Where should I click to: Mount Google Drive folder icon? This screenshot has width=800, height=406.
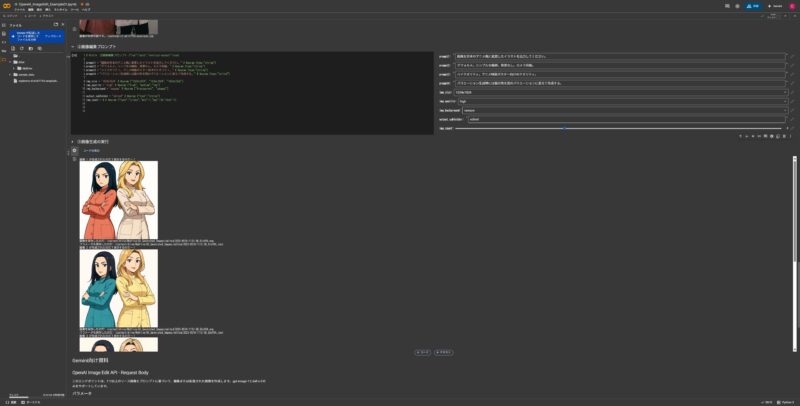pyautogui.click(x=31, y=48)
